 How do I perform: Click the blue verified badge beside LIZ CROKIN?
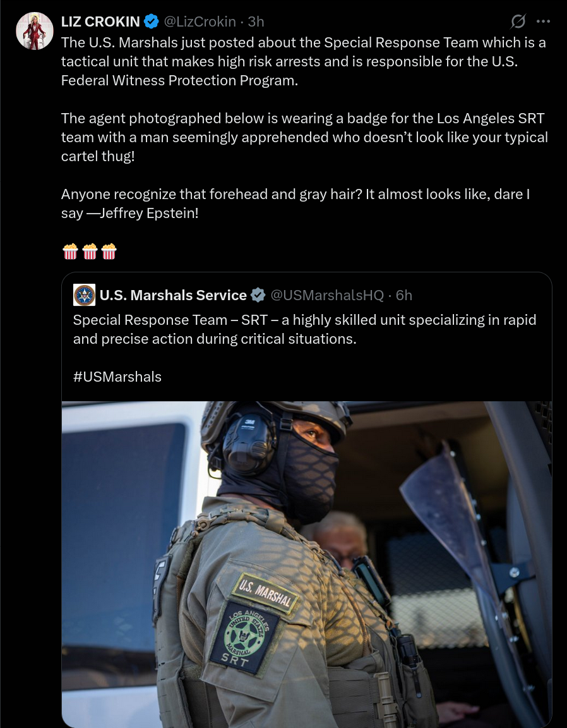[152, 21]
